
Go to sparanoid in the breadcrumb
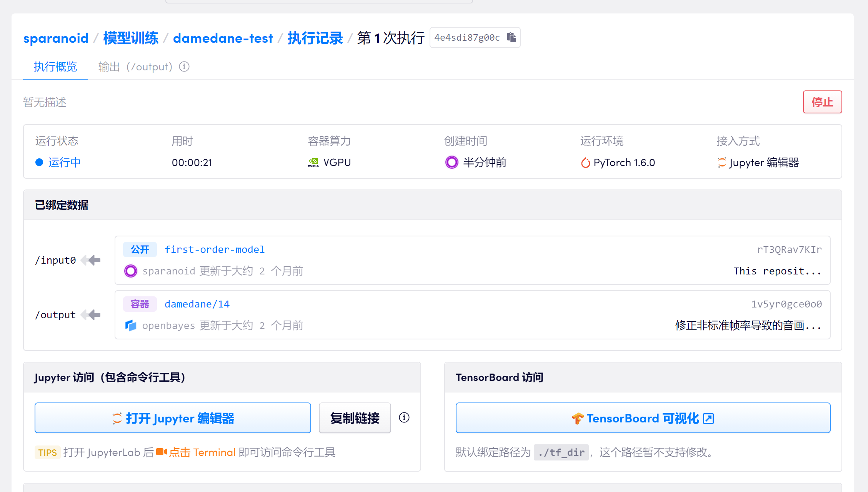pyautogui.click(x=56, y=38)
